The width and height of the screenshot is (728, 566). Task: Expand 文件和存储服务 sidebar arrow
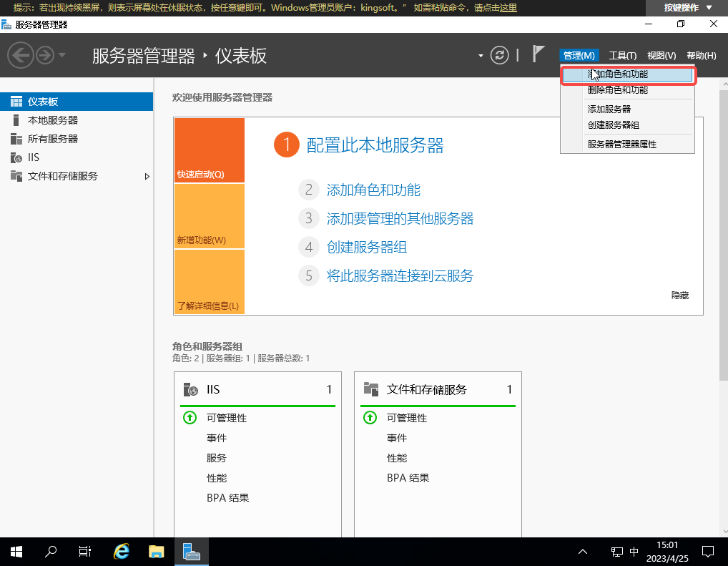coord(147,176)
